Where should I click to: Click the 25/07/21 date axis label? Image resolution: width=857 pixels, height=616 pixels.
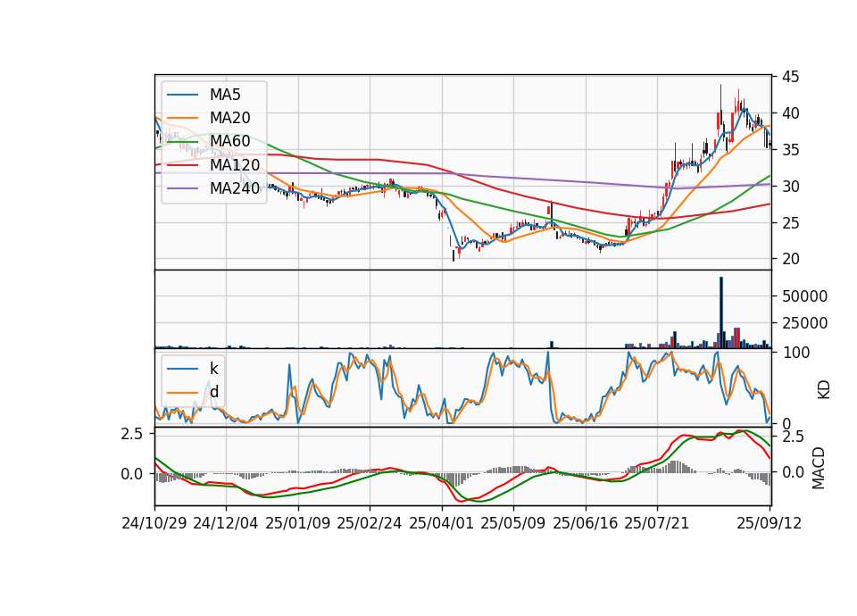pos(657,523)
